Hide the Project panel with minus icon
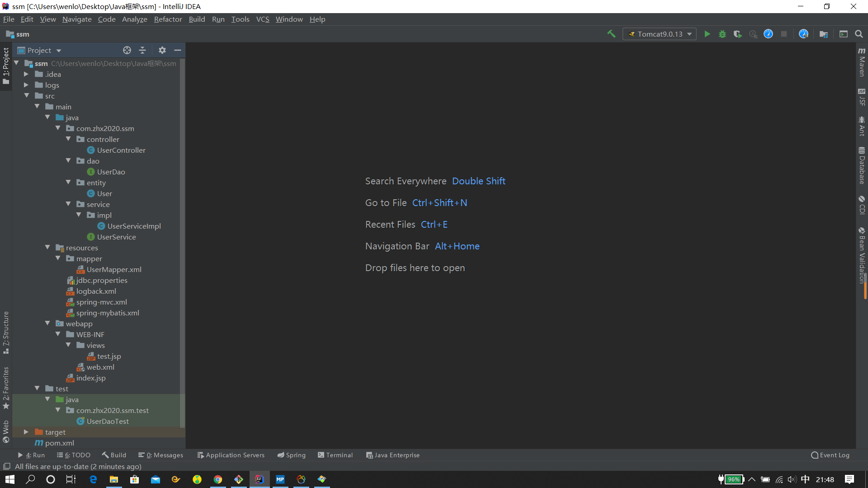The height and width of the screenshot is (488, 868). pos(178,50)
